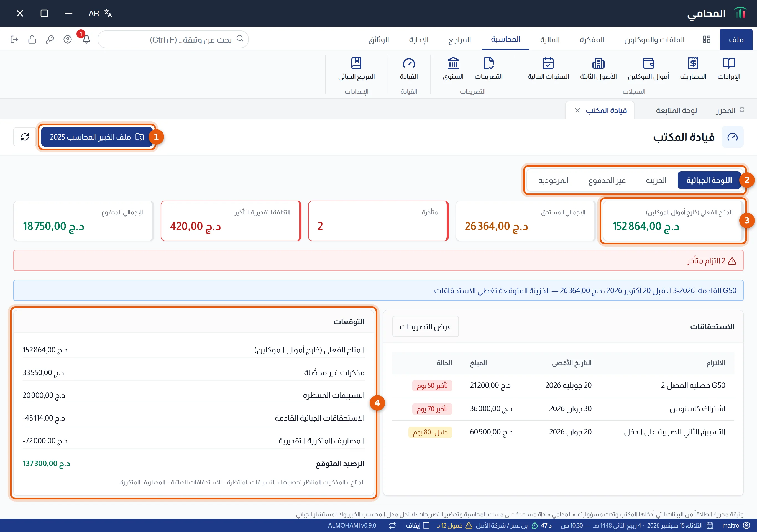The image size is (757, 532).
Task: Click the sync arrows icon in status bar
Action: point(392,525)
